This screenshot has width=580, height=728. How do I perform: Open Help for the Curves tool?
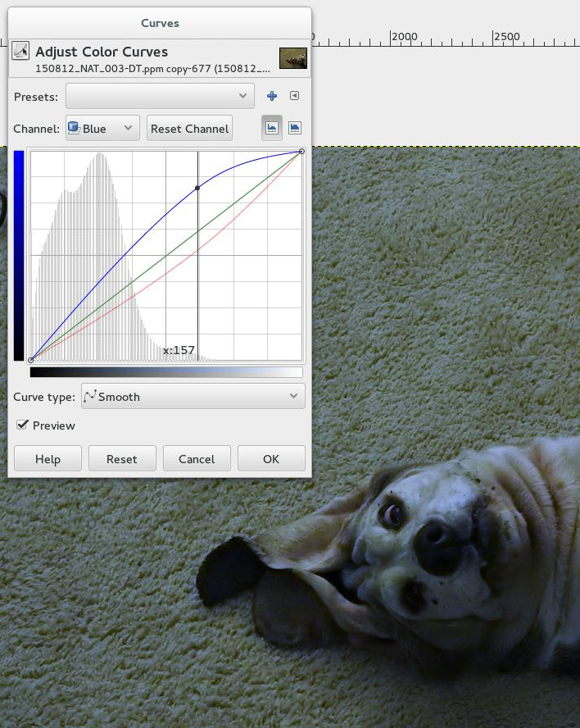click(48, 459)
